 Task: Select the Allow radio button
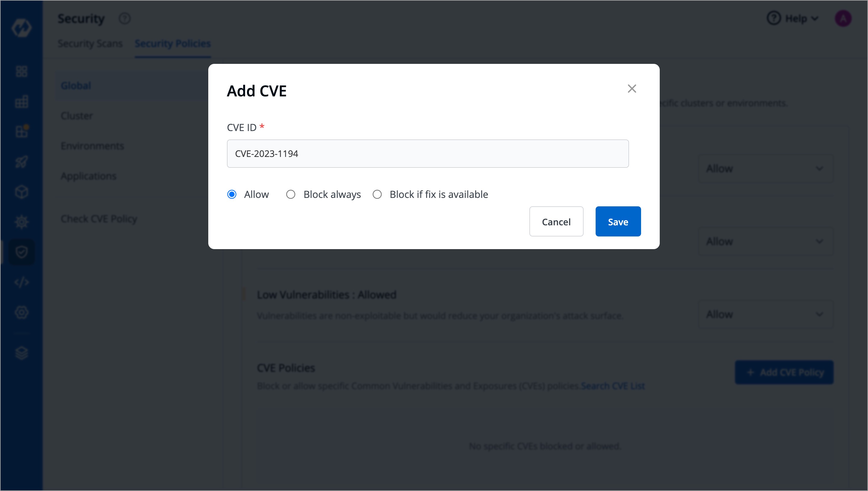click(x=232, y=194)
